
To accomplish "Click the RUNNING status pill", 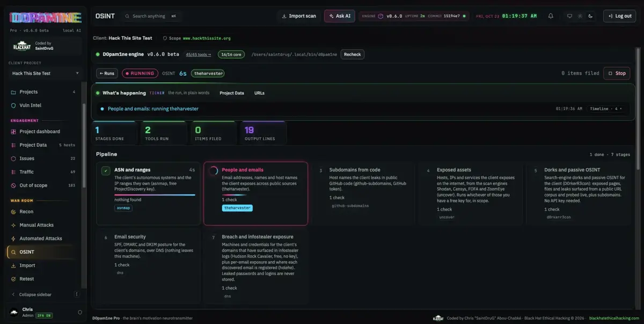I will pos(140,73).
